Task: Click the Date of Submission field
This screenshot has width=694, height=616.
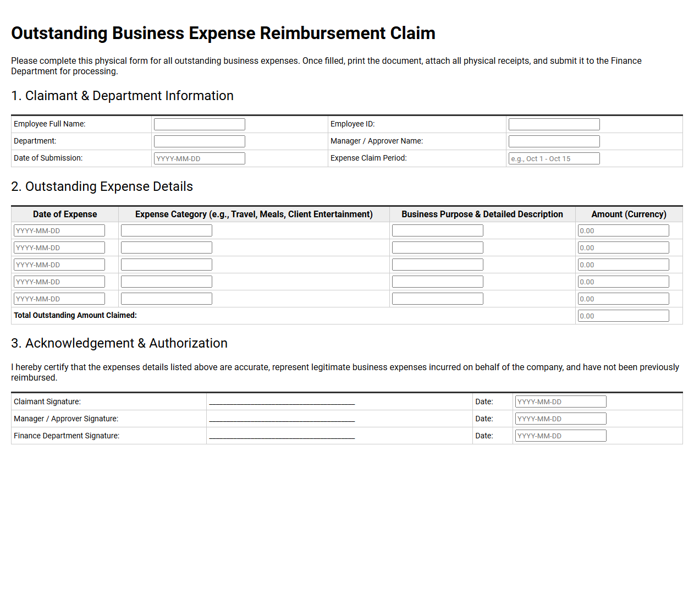Action: coord(200,158)
